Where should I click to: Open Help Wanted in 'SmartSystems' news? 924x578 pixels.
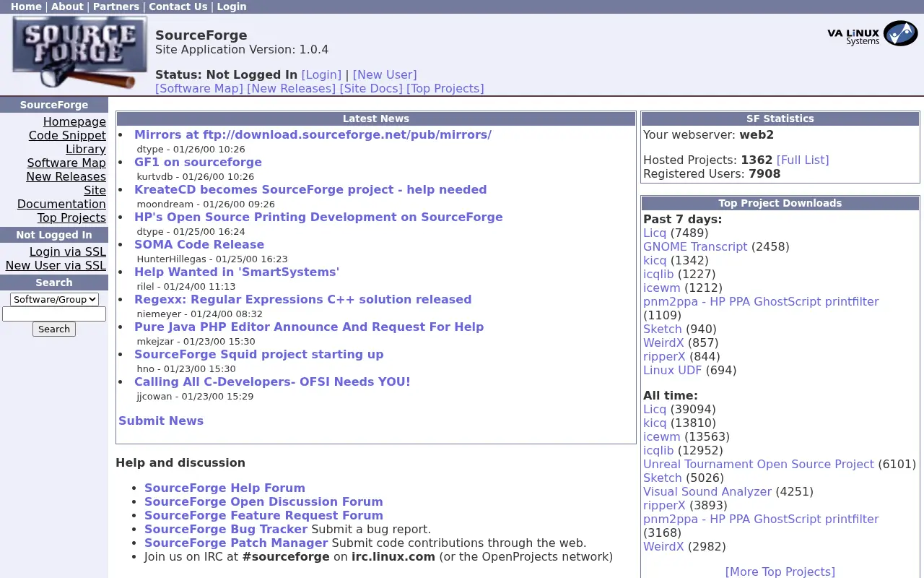[237, 272]
